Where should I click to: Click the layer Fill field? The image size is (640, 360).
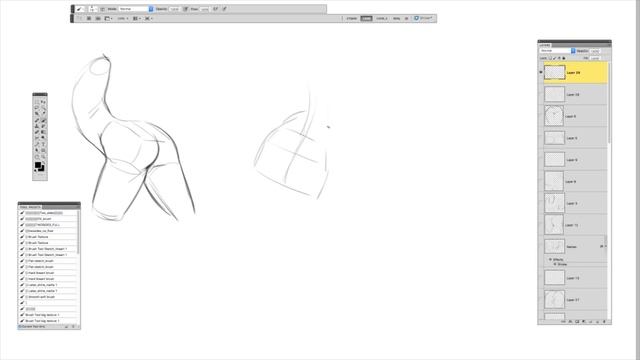tap(596, 58)
